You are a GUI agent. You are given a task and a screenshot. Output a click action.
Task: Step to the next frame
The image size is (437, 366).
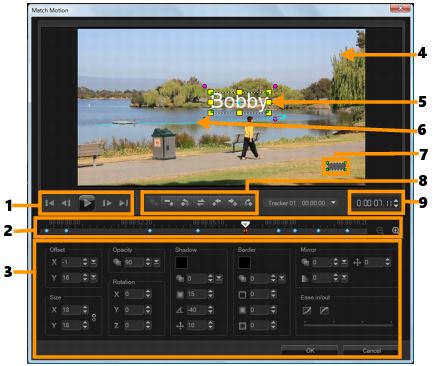(x=107, y=203)
